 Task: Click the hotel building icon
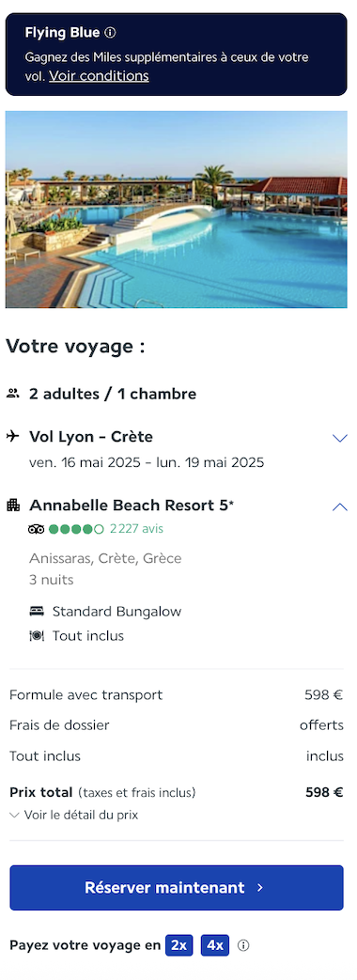click(x=13, y=505)
